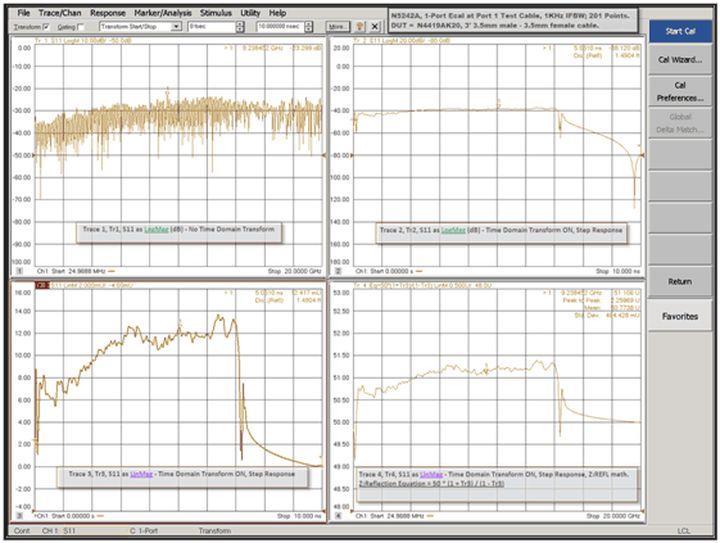Open Cal Preferences... softkey
This screenshot has height=543, width=720.
tap(680, 91)
